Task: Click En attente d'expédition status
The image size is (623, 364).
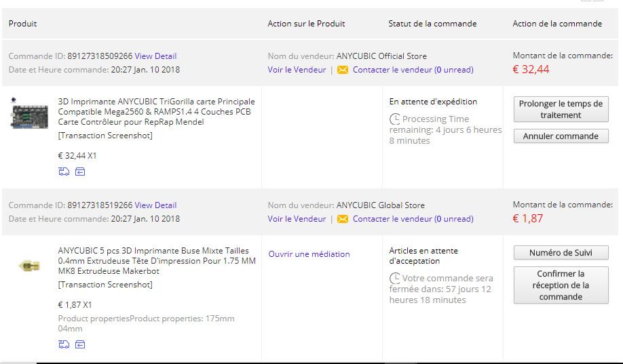Action: tap(433, 102)
